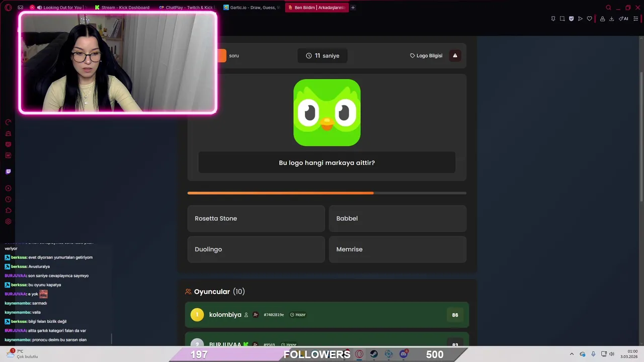The height and width of the screenshot is (362, 644).
Task: Open the history clock icon in the sidebar
Action: 8,199
